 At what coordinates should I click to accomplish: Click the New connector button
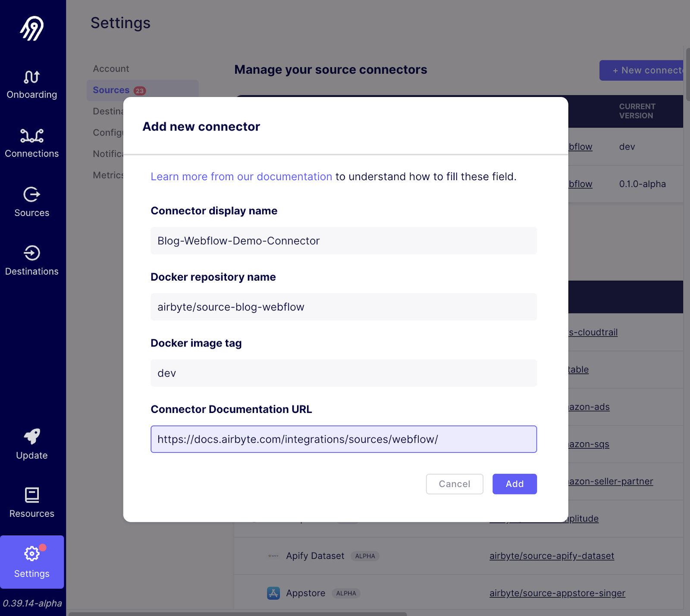[645, 70]
